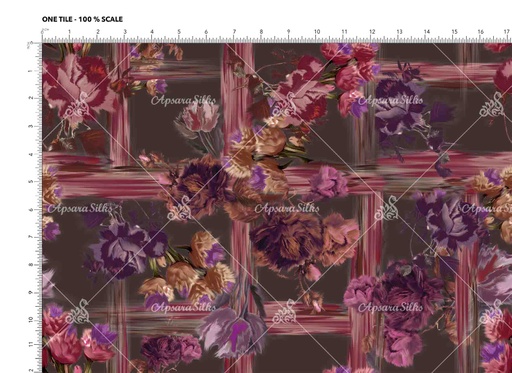Click the 6 mark on vertical ruler
The height and width of the screenshot is (373, 512).
(31, 210)
